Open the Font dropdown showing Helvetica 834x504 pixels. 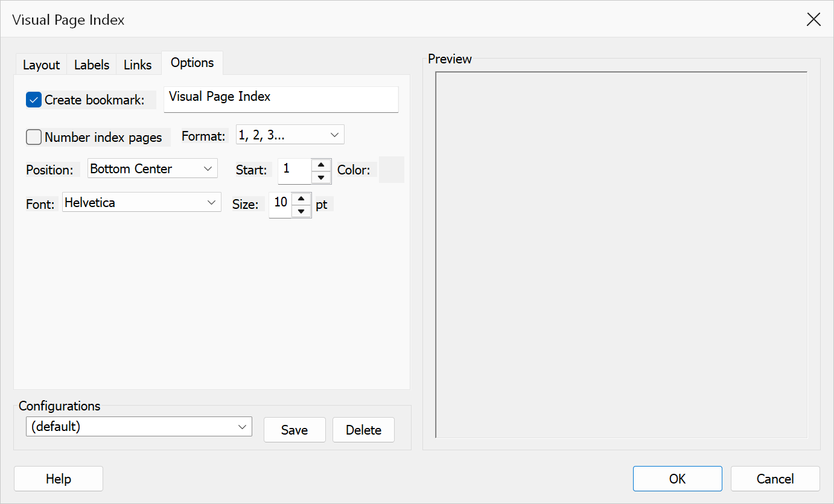142,202
